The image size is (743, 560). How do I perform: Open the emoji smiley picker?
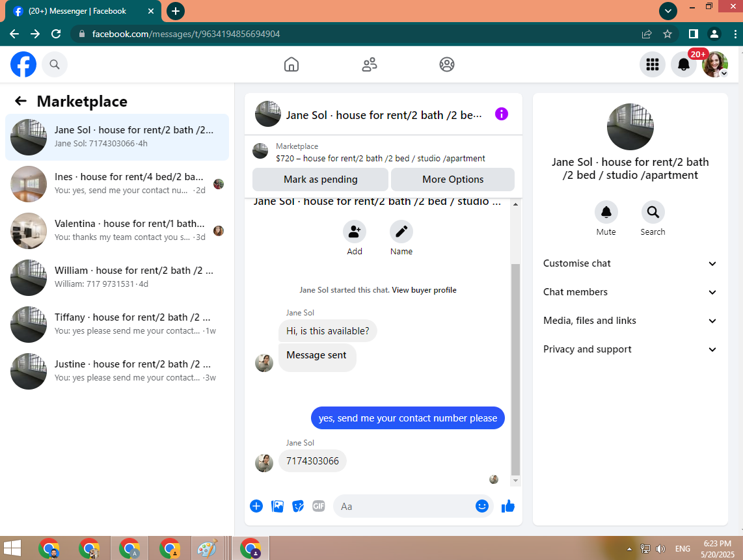coord(482,506)
